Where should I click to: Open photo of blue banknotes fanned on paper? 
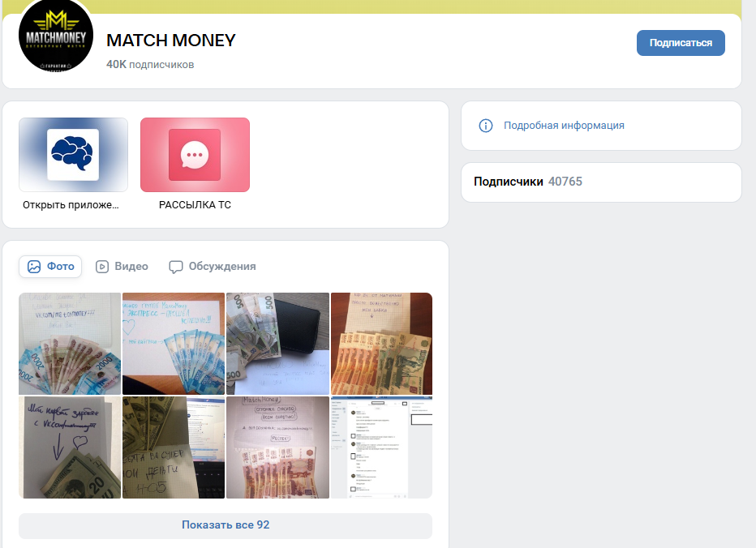pyautogui.click(x=174, y=344)
